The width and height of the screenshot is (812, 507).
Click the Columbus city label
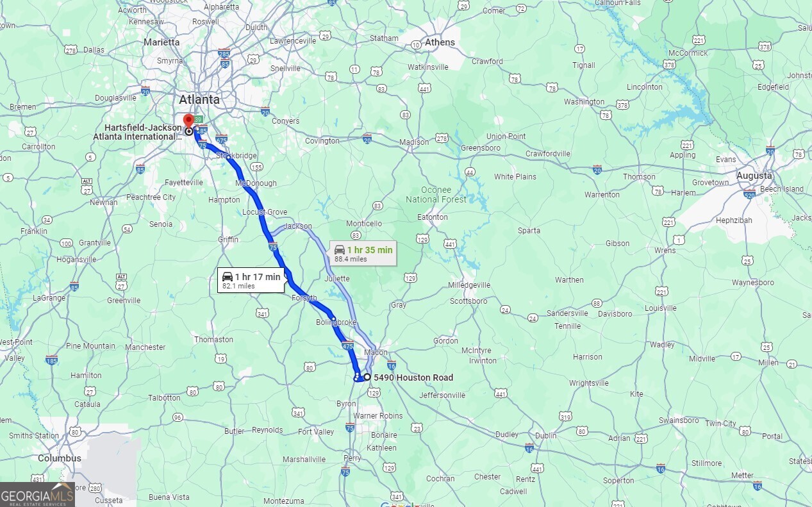[60, 458]
